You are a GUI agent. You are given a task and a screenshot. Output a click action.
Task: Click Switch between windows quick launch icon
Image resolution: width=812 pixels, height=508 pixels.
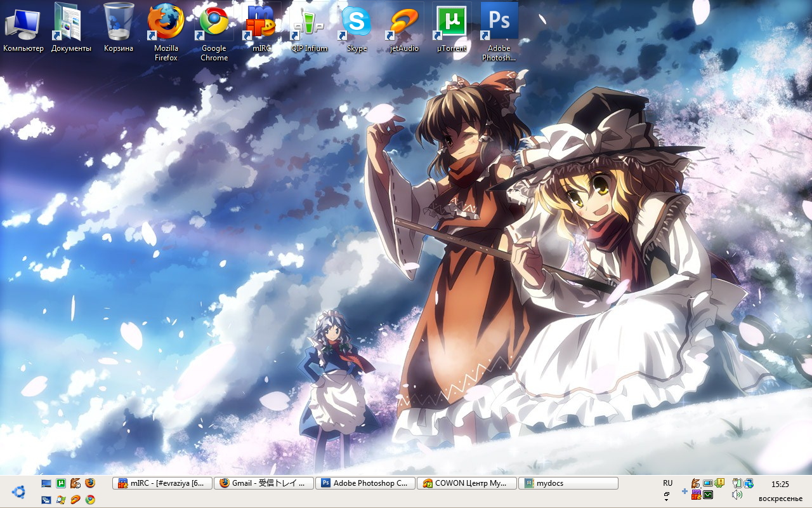[46, 500]
